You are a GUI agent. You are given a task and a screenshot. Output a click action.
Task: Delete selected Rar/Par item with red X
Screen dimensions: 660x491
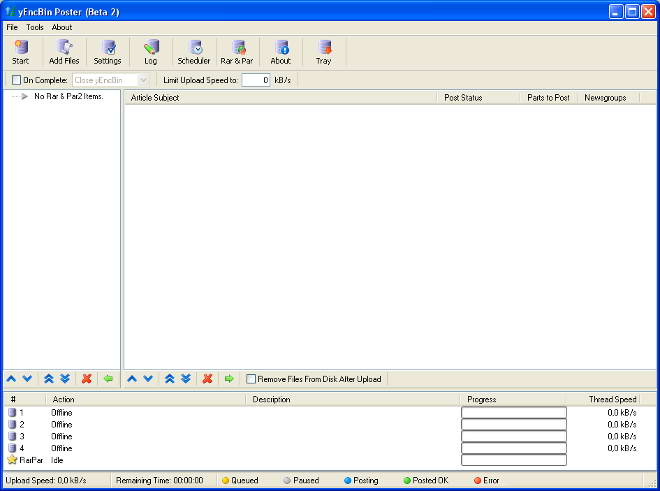pyautogui.click(x=87, y=379)
